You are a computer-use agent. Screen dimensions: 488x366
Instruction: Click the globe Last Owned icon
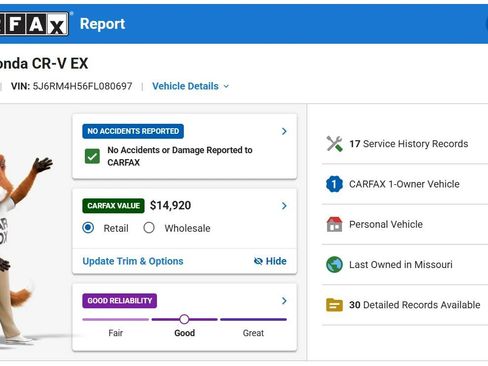[x=334, y=265]
